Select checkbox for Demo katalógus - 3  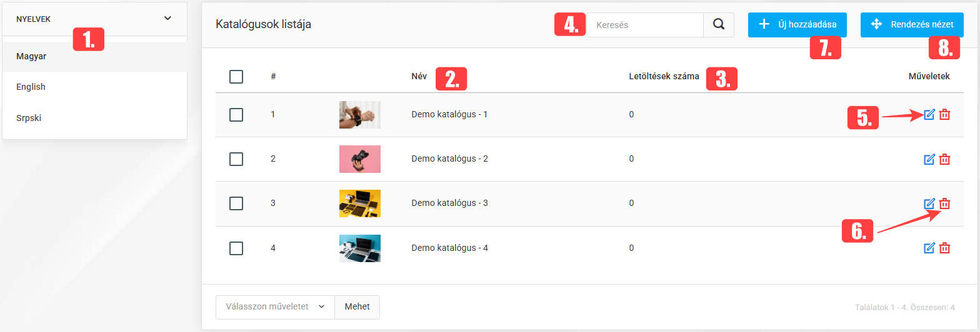(236, 203)
